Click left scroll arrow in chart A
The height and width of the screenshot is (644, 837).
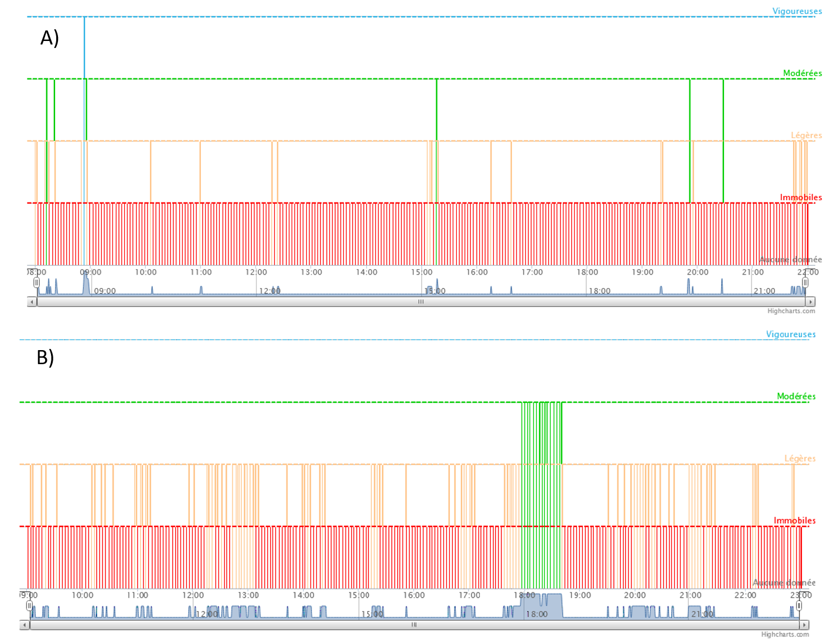pos(32,302)
